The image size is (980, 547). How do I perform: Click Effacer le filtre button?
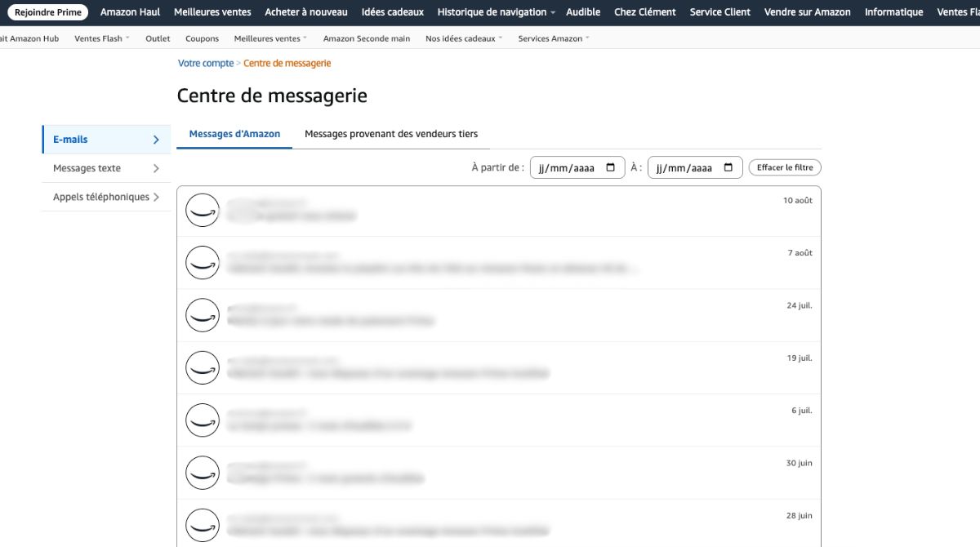tap(785, 167)
